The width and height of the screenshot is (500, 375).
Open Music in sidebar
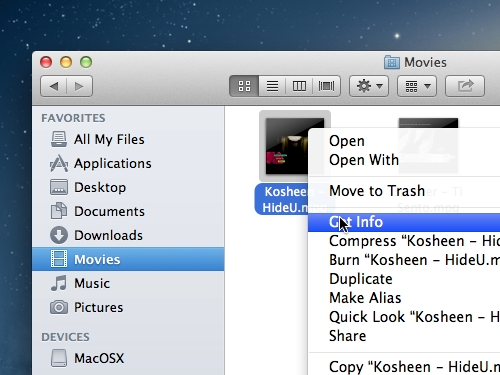(128, 283)
